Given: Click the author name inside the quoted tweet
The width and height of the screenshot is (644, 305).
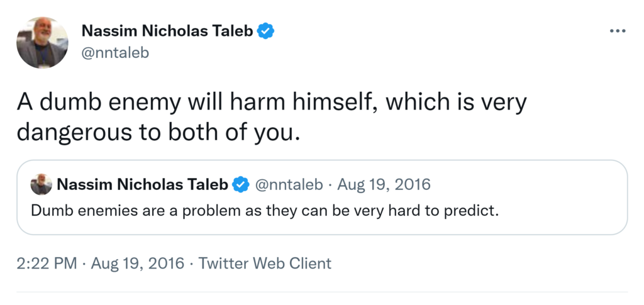Looking at the screenshot, I should tap(142, 184).
